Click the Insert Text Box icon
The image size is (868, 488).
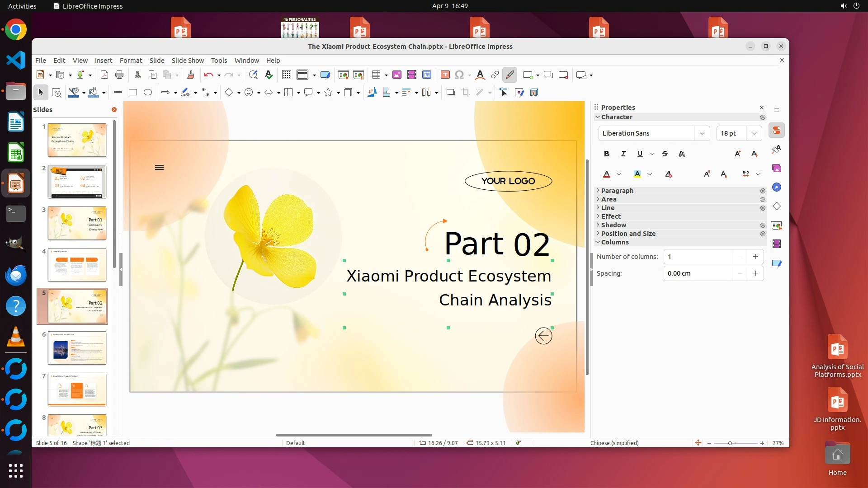coord(445,75)
